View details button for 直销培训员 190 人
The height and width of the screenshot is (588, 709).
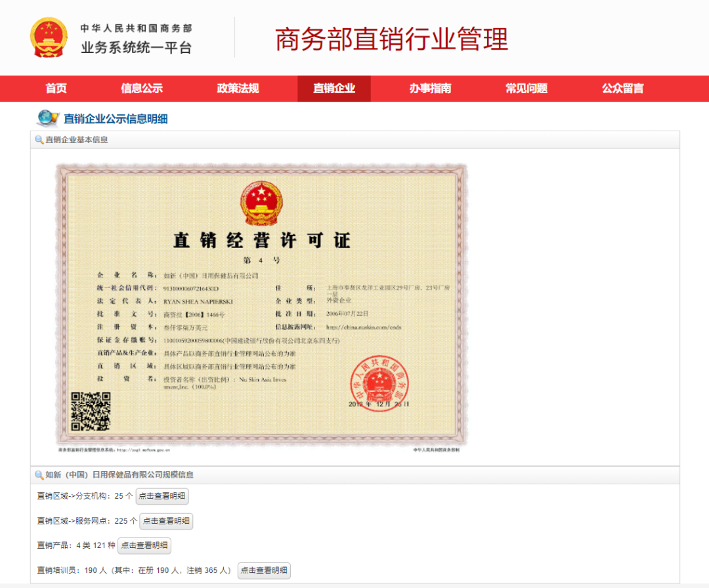click(264, 570)
